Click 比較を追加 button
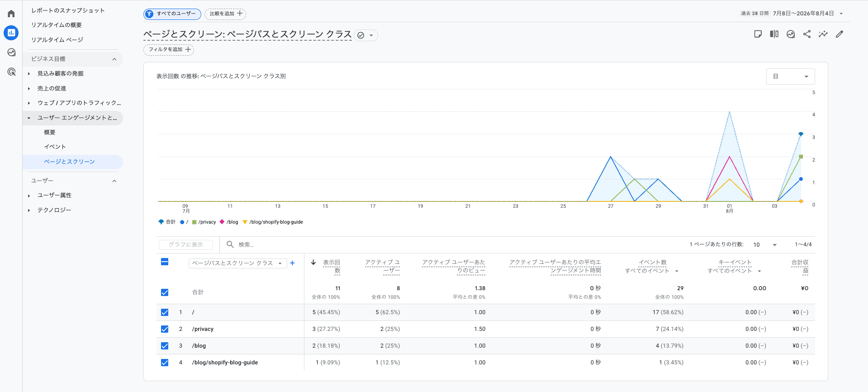 (225, 14)
